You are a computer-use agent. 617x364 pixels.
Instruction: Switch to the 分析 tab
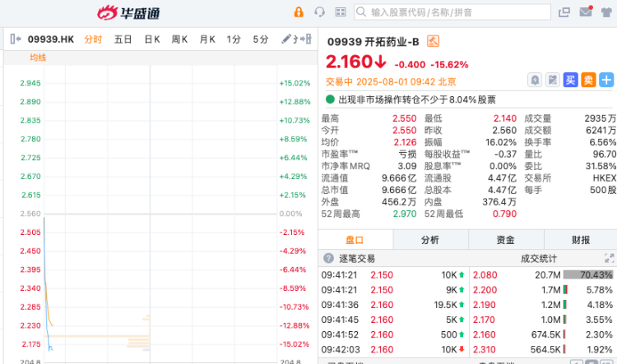pos(429,240)
